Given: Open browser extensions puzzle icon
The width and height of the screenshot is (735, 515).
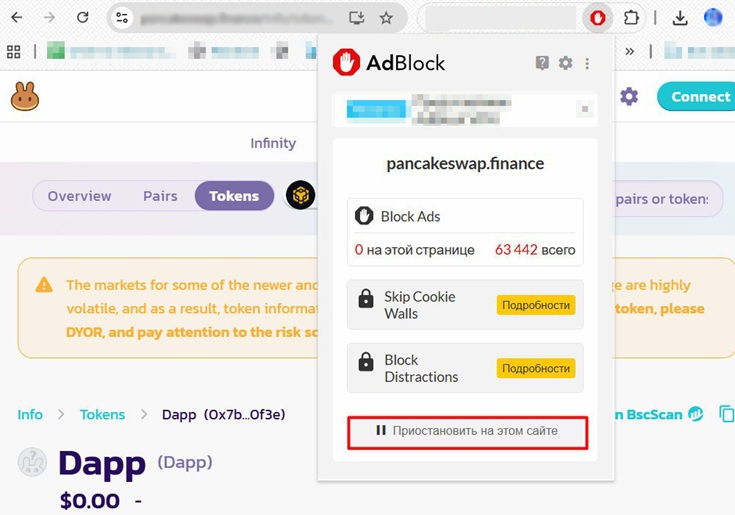Looking at the screenshot, I should coord(631,18).
